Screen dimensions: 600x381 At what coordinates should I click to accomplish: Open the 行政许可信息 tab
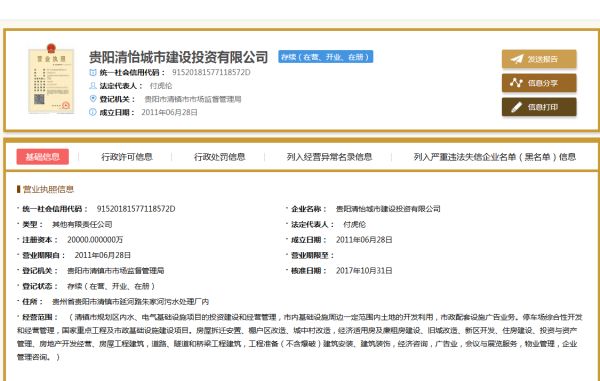[127, 157]
